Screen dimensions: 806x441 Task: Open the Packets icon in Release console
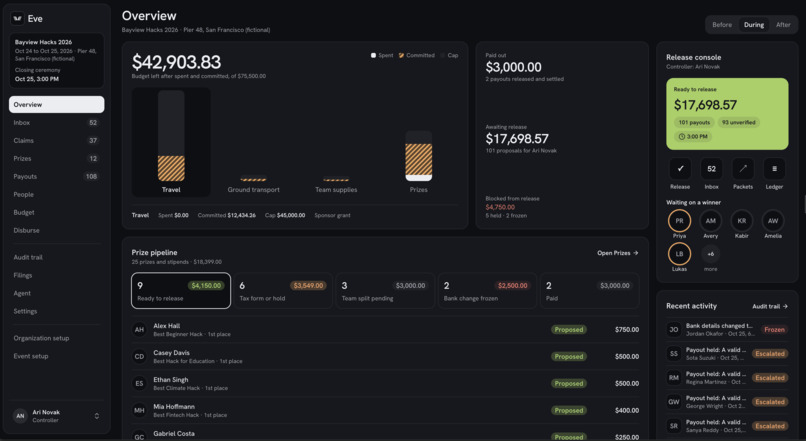(x=743, y=169)
